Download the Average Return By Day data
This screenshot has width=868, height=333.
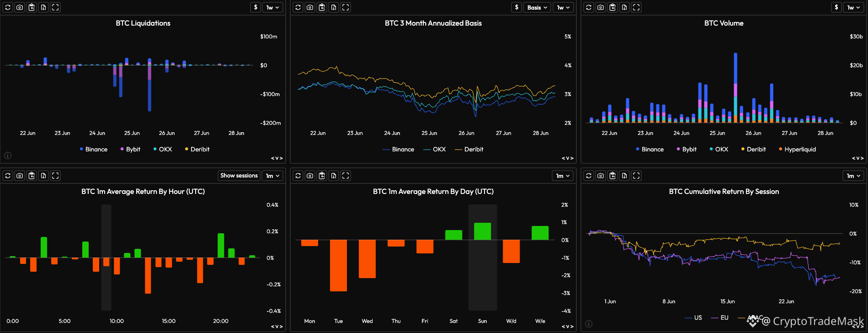click(x=334, y=176)
